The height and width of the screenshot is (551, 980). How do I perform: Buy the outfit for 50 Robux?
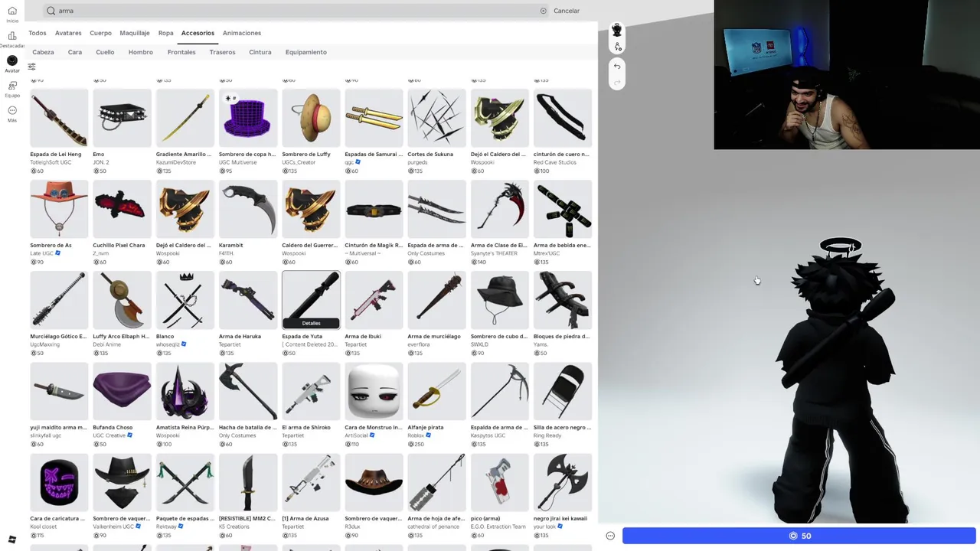(x=799, y=536)
